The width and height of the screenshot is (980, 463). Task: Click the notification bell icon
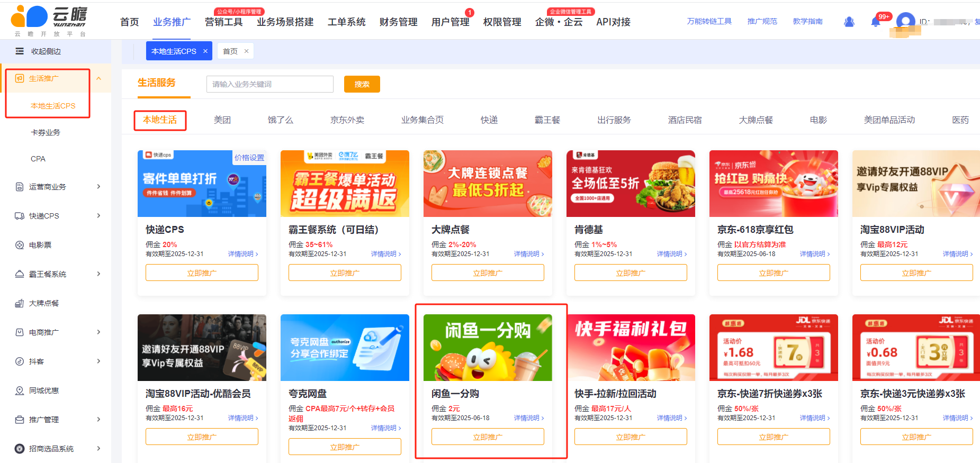point(876,22)
